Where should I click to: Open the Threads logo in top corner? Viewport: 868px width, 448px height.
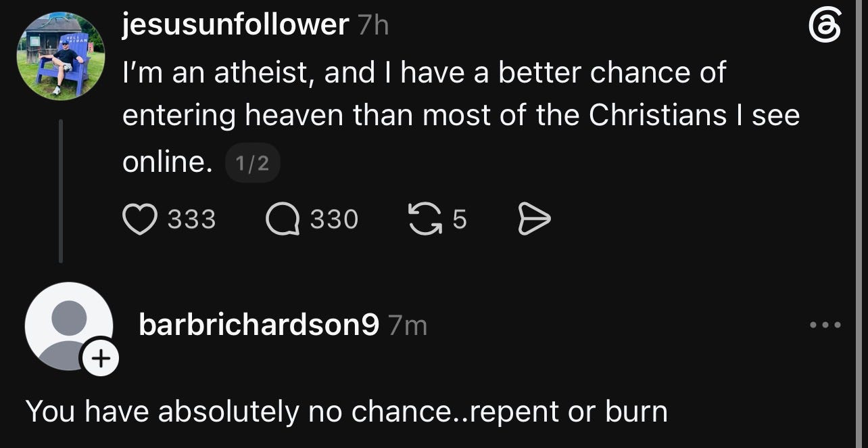(826, 27)
